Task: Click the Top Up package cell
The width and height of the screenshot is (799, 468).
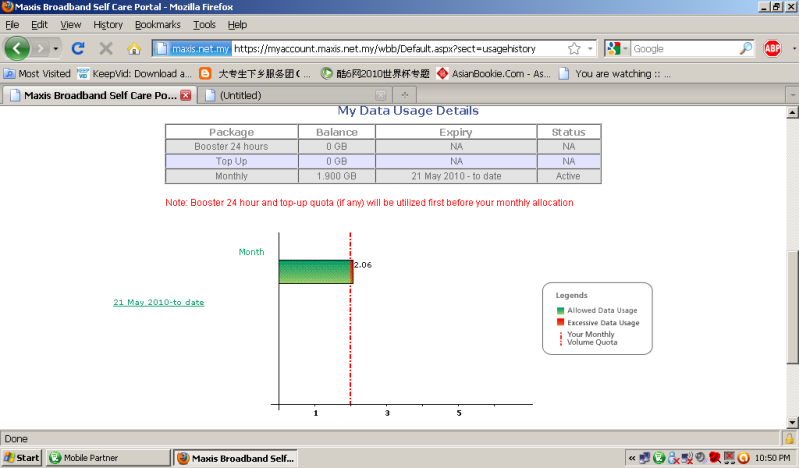Action: (x=231, y=161)
